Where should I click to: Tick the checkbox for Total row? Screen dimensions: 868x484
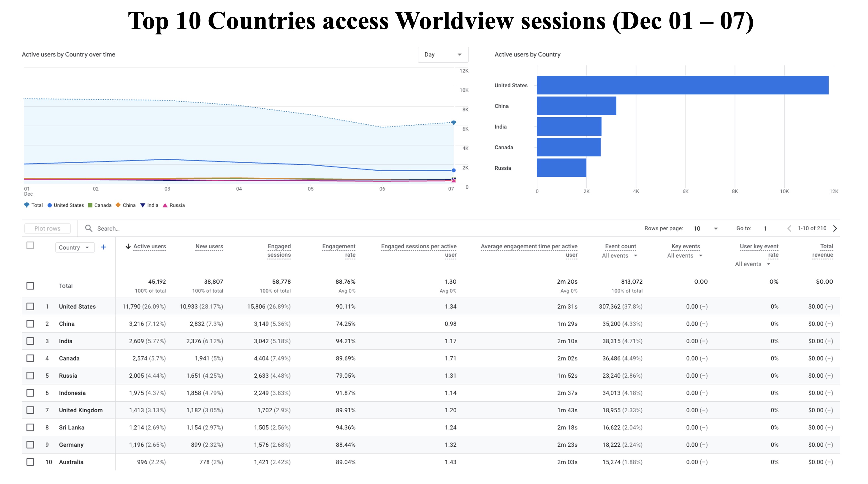tap(30, 286)
